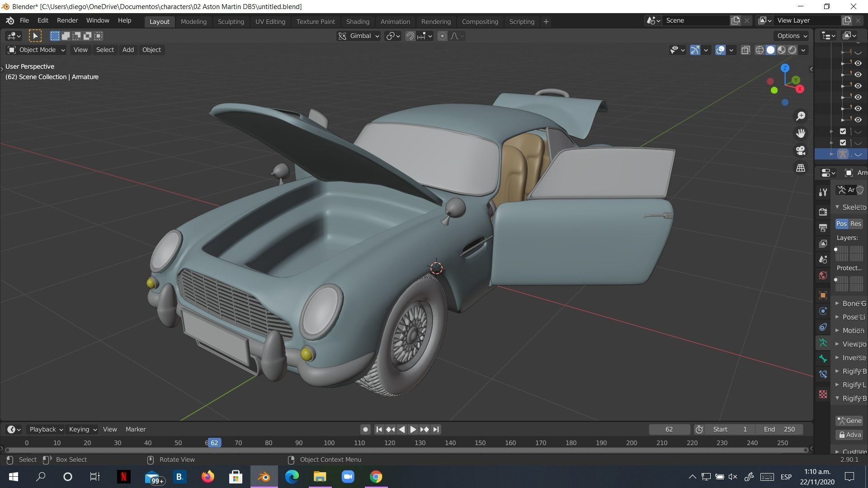Toggle show gizmos button
The height and width of the screenshot is (488, 868).
click(x=695, y=50)
